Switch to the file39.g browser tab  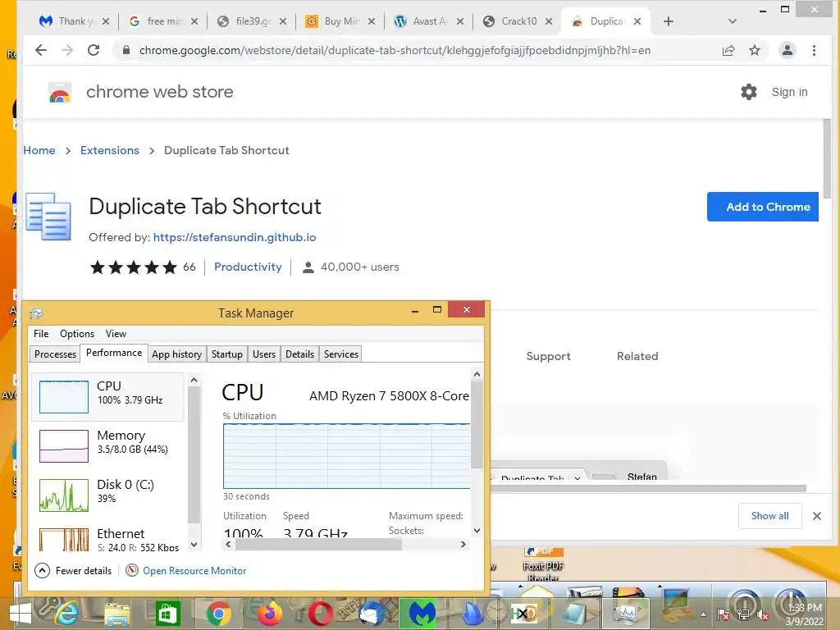pos(252,21)
